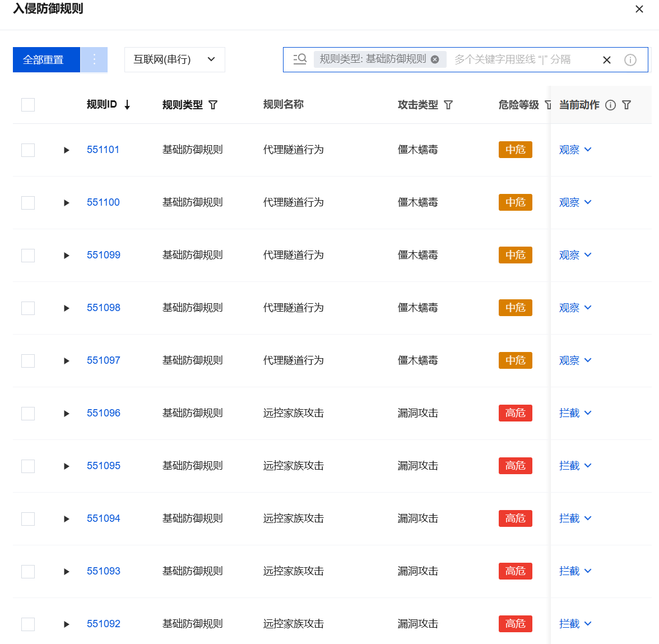Close the 入侵防御规则 dialog
The image size is (659, 644).
[x=639, y=9]
